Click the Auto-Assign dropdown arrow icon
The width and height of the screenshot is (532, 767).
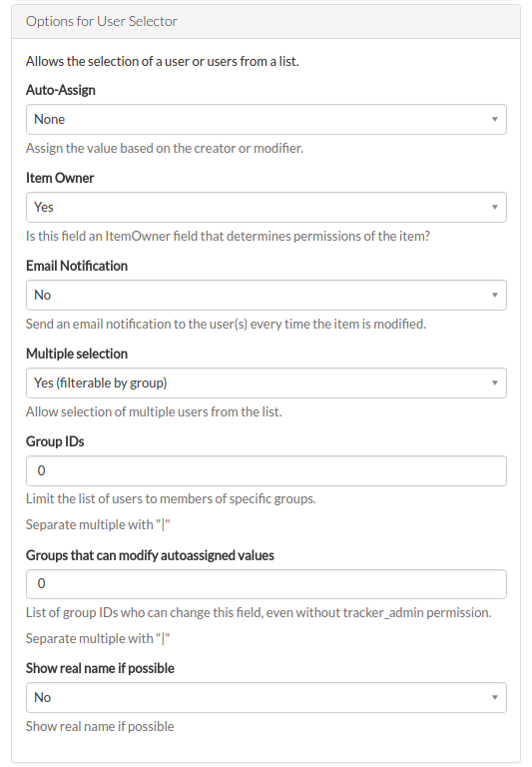click(495, 120)
